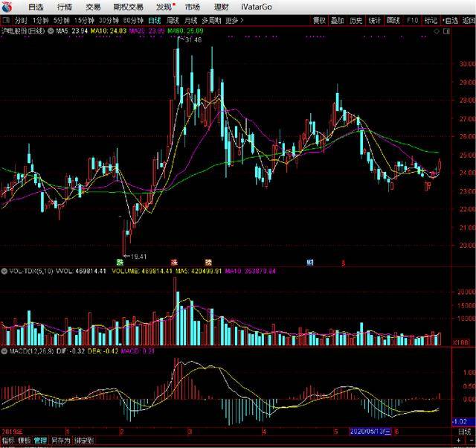Toggle 复权 price adjustment
476x448 pixels.
click(319, 20)
